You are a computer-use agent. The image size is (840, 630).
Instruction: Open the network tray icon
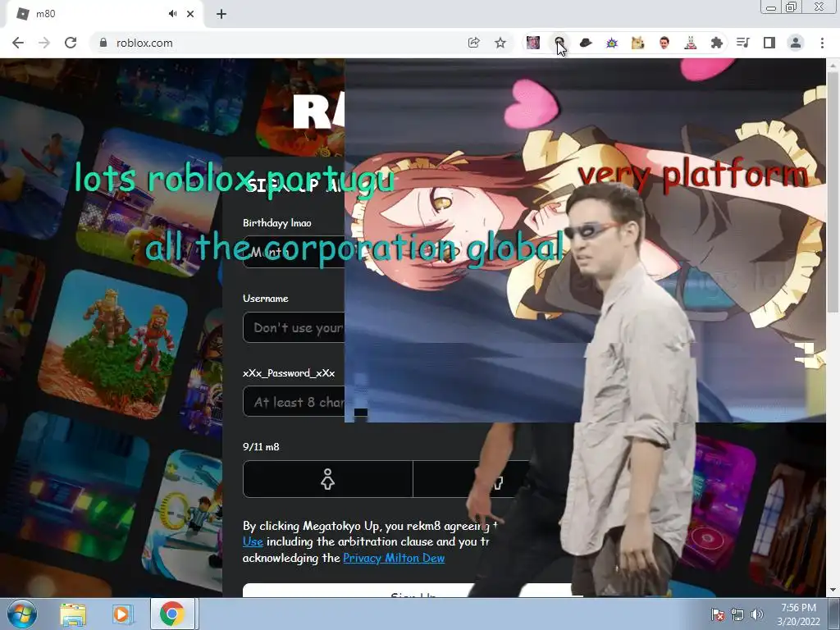coord(737,614)
